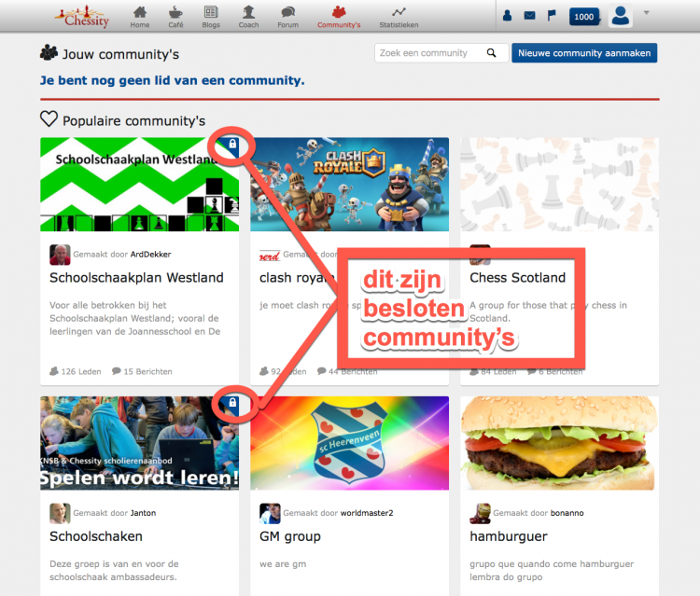Screen dimensions: 700x596
Task: Open messages envelope icon
Action: (x=529, y=16)
